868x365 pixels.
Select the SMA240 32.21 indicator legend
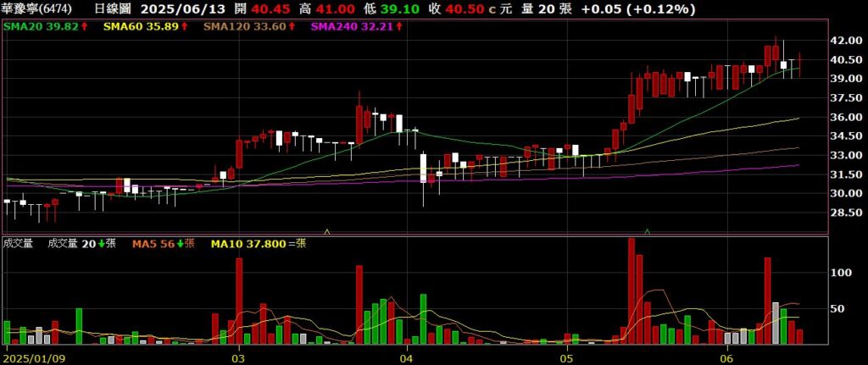click(x=357, y=26)
